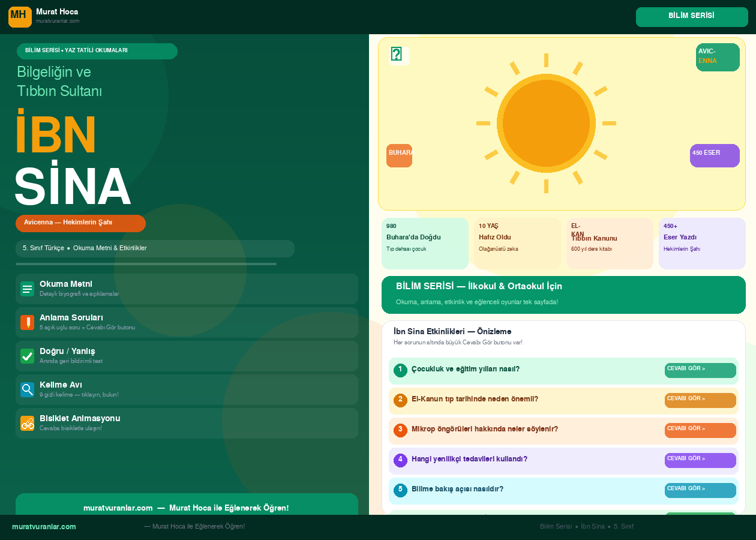Viewport: 756px width, 540px height.
Task: Click muratvuranlar.com link in footer bar
Action: 44,527
